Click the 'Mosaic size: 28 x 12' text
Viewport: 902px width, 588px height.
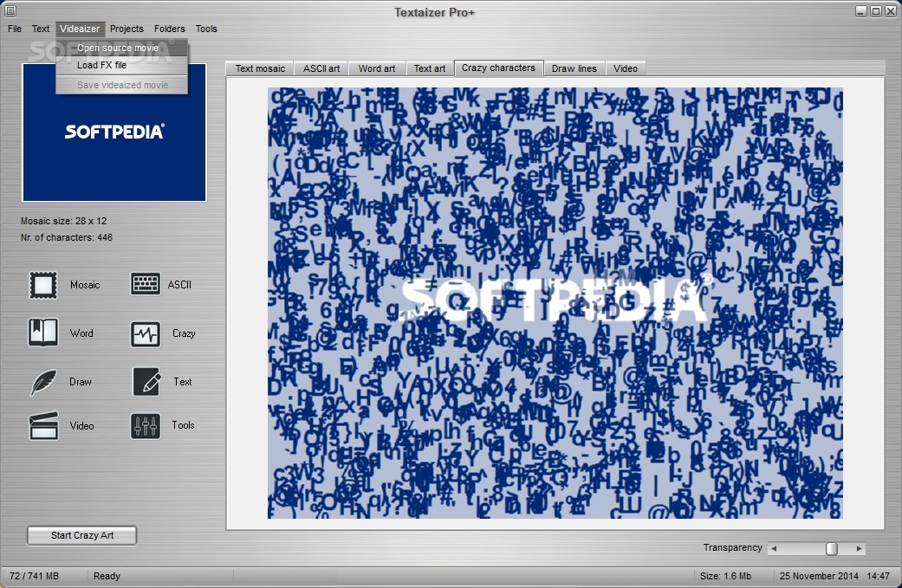click(64, 221)
